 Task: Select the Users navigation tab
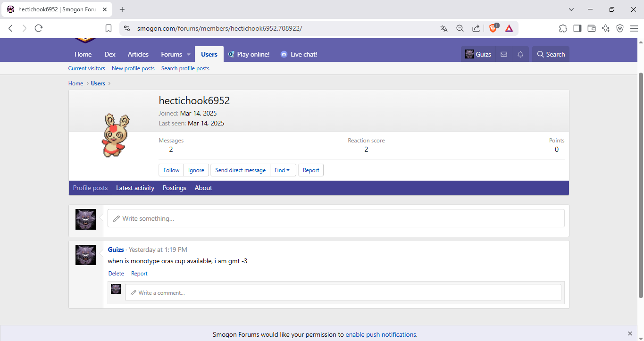(x=209, y=54)
